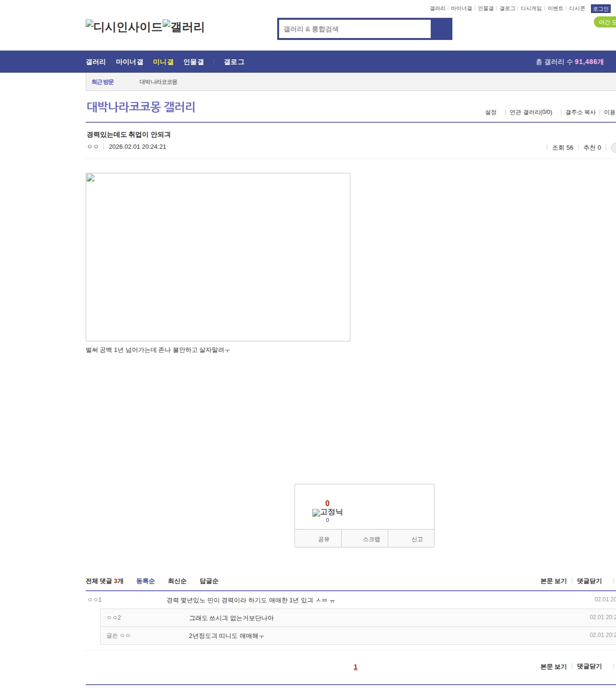Click the 고정닉 recommend icon
Viewport: 616px width, 688px height.
[x=327, y=512]
